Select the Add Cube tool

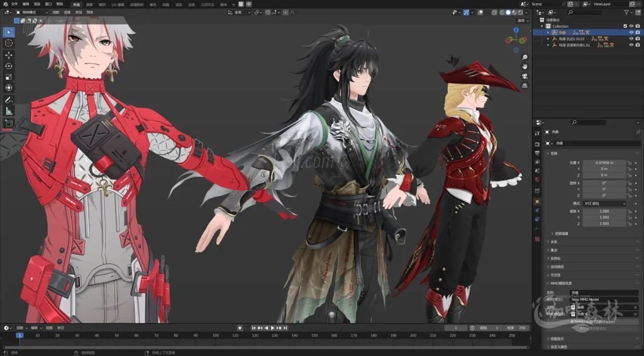[9, 123]
